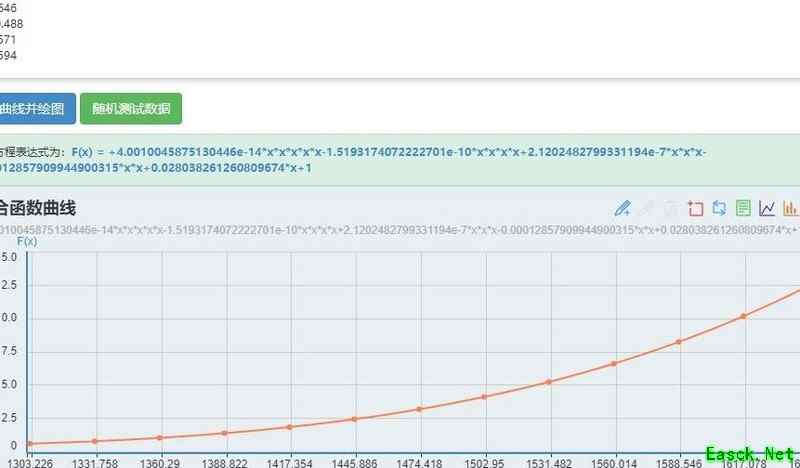Click the blue fit curve and plot button
Screen dimensions: 800x468
(36, 109)
